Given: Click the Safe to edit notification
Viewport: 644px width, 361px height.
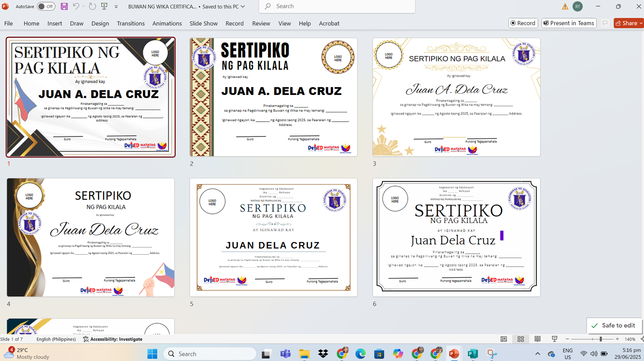Looking at the screenshot, I should tap(614, 325).
